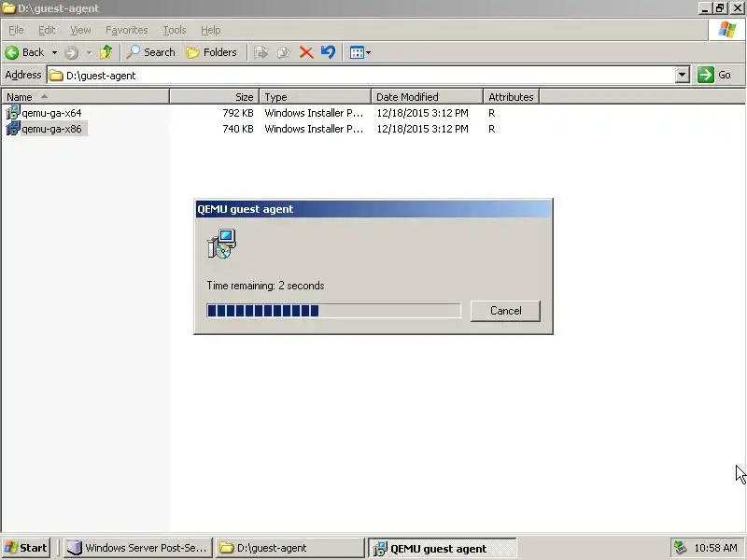Click the QEMU guest agent dialog title bar
The image size is (747, 560).
[373, 209]
